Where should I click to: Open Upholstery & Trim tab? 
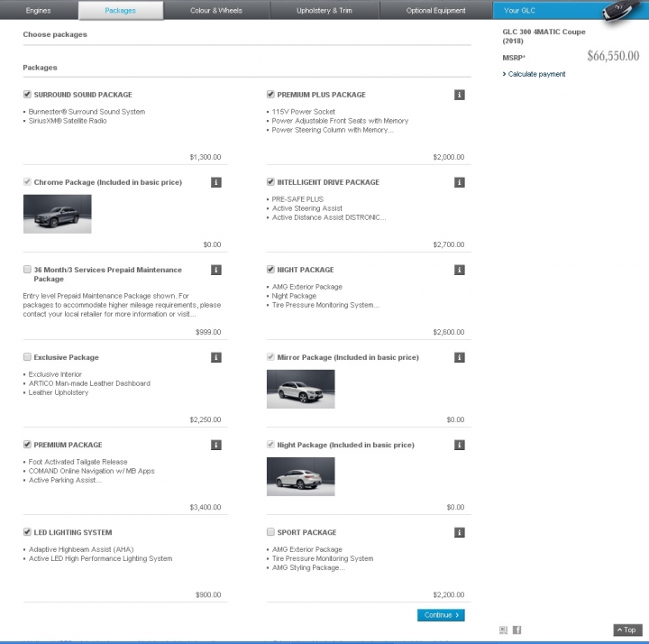[324, 10]
